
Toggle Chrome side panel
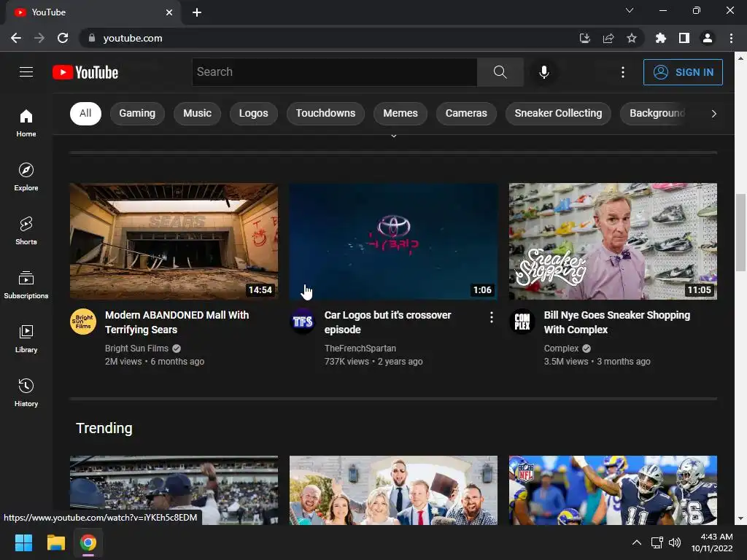point(684,38)
